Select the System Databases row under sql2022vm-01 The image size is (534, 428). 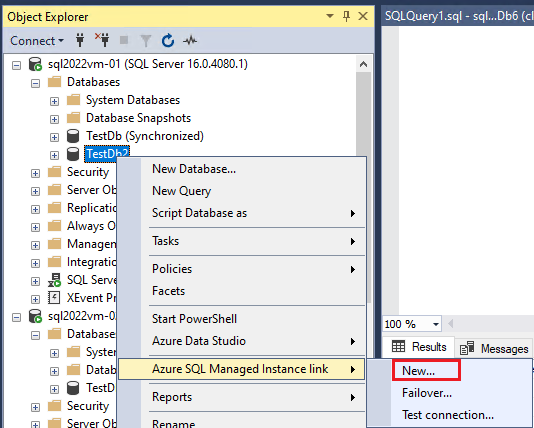click(133, 100)
